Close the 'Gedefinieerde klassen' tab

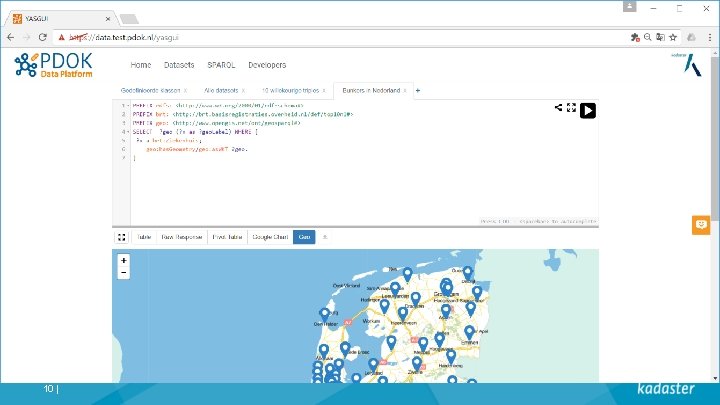[x=185, y=91]
